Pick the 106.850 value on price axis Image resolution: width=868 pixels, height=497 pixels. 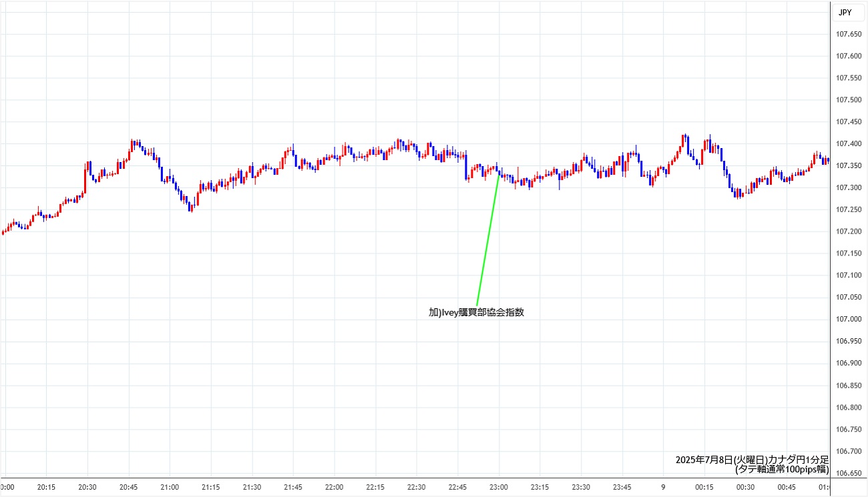coord(849,386)
